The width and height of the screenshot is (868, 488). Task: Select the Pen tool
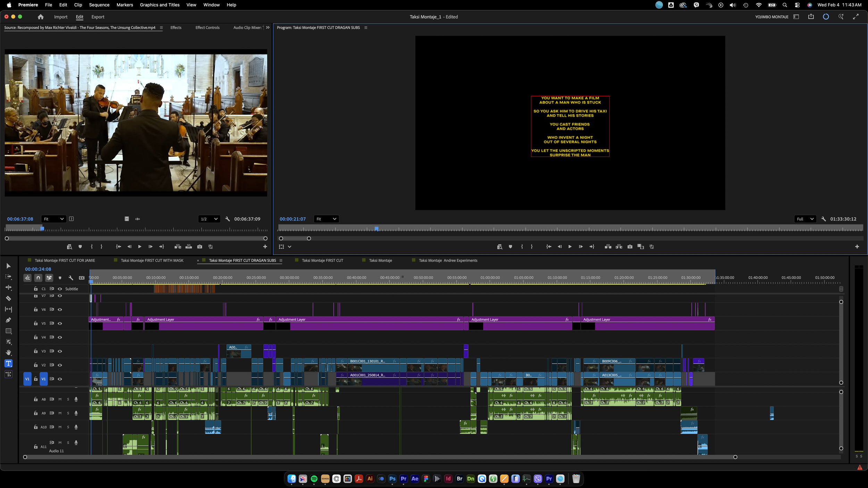pos(8,320)
